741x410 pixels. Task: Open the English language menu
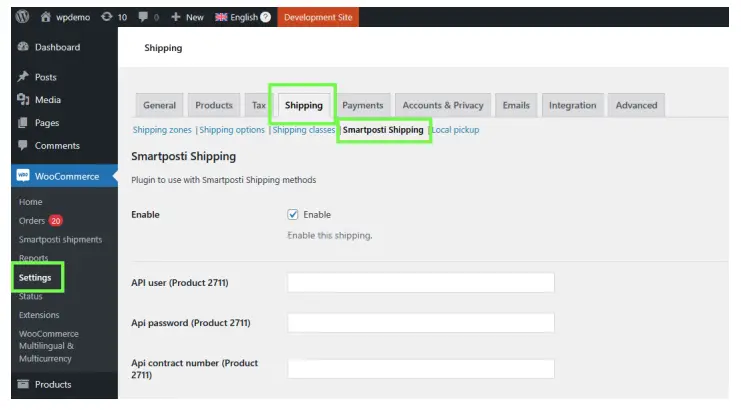click(244, 17)
